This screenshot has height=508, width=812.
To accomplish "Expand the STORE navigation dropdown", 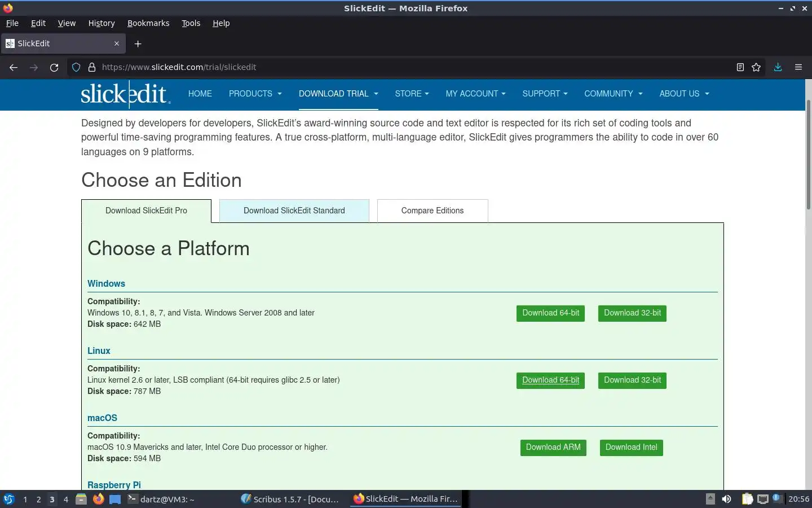I will (x=412, y=94).
